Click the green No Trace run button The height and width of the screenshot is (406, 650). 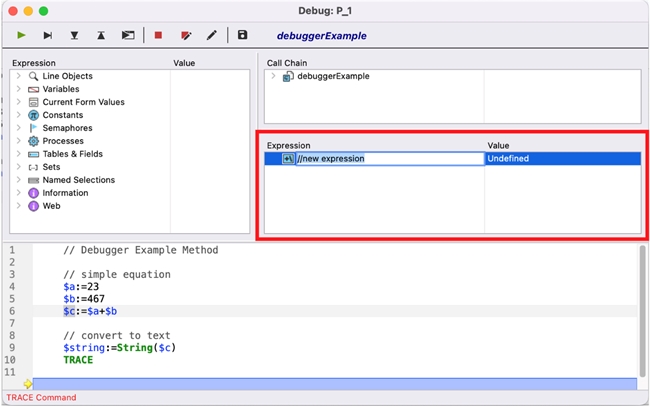[21, 35]
